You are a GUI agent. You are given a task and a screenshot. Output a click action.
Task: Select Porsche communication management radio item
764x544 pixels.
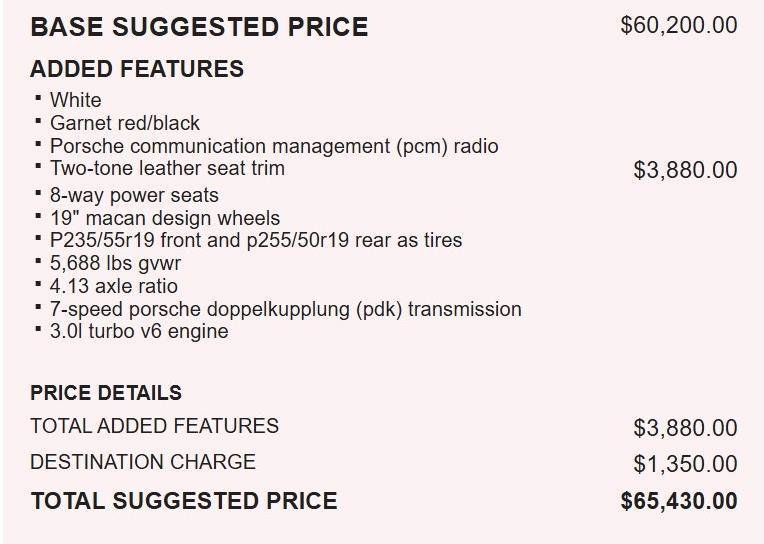tap(273, 146)
